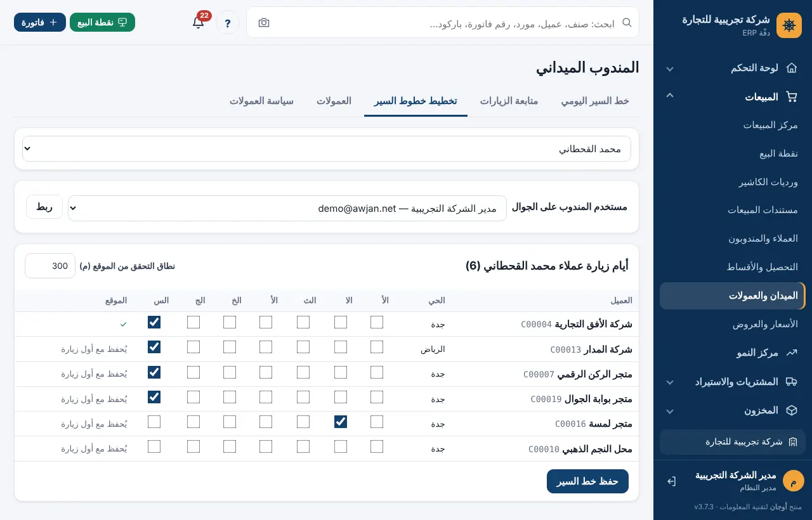Viewport: 812px width, 520px height.
Task: Switch to the سياسة العمولات tab
Action: [x=261, y=101]
